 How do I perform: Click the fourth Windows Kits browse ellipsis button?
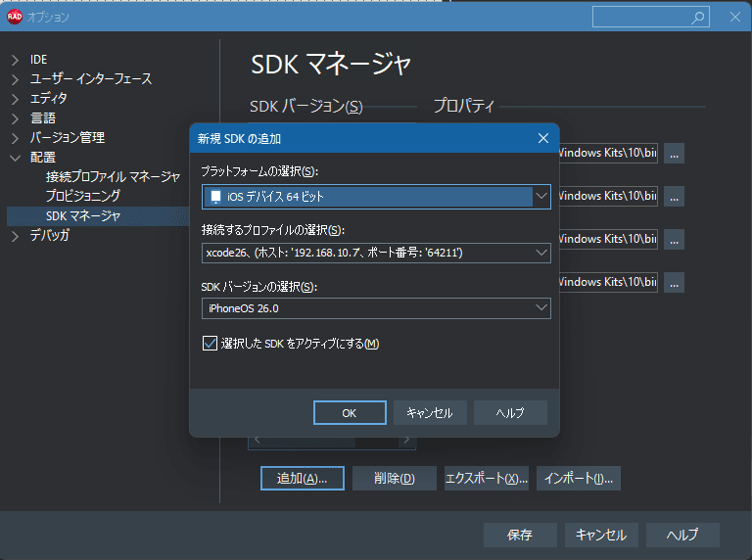tap(674, 283)
